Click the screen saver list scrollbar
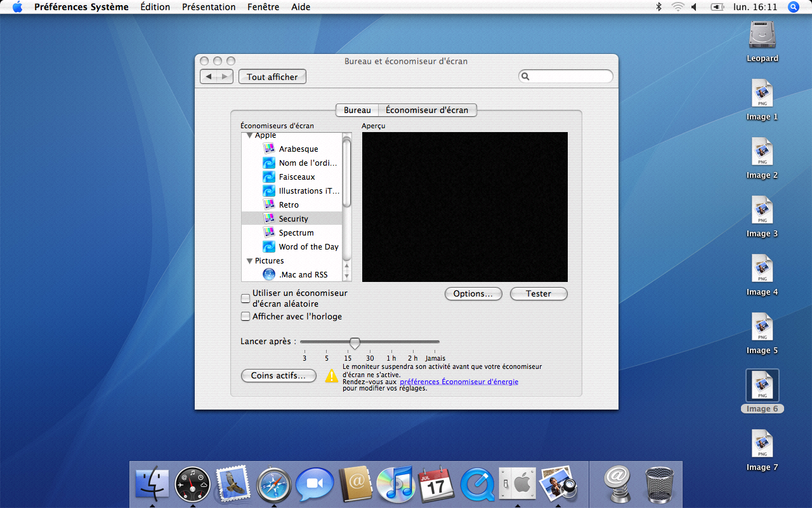The image size is (812, 508). click(346, 171)
